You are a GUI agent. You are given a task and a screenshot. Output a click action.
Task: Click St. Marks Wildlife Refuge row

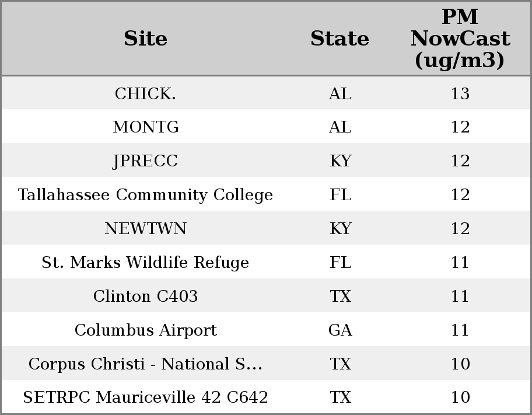click(145, 263)
